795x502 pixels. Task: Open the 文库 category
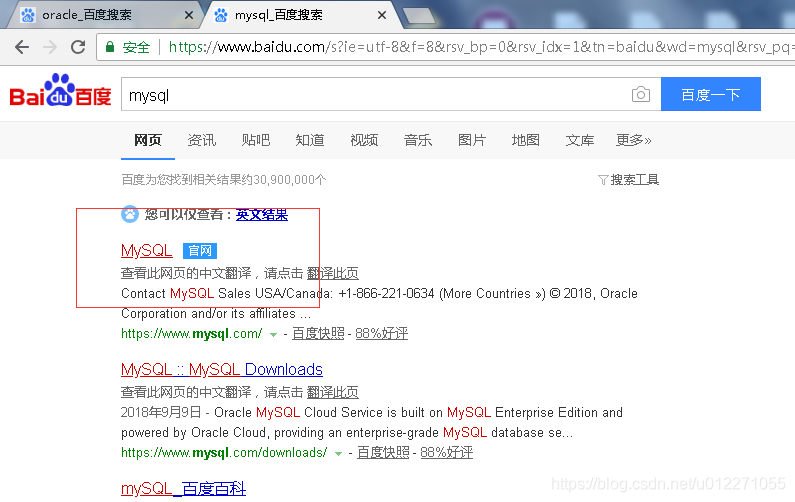click(x=580, y=140)
